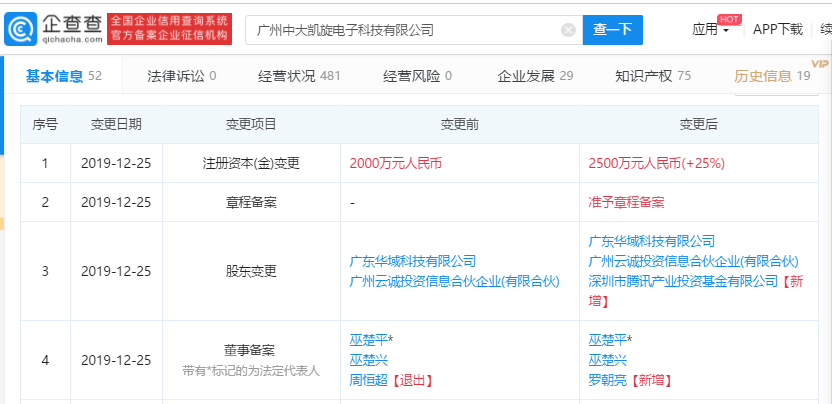Image resolution: width=832 pixels, height=404 pixels.
Task: Click the 准予章程备案 cell text
Action: pyautogui.click(x=626, y=202)
